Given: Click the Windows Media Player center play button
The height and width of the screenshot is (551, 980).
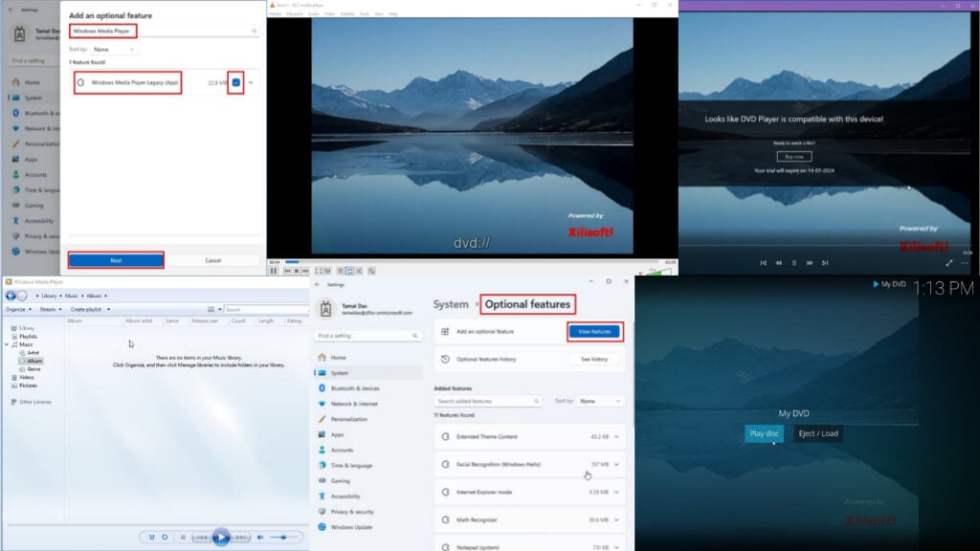Looking at the screenshot, I should [x=221, y=537].
